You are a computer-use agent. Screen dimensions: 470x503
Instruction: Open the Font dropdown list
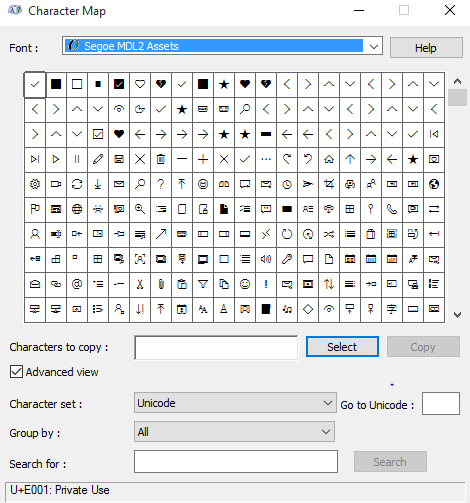pos(374,46)
